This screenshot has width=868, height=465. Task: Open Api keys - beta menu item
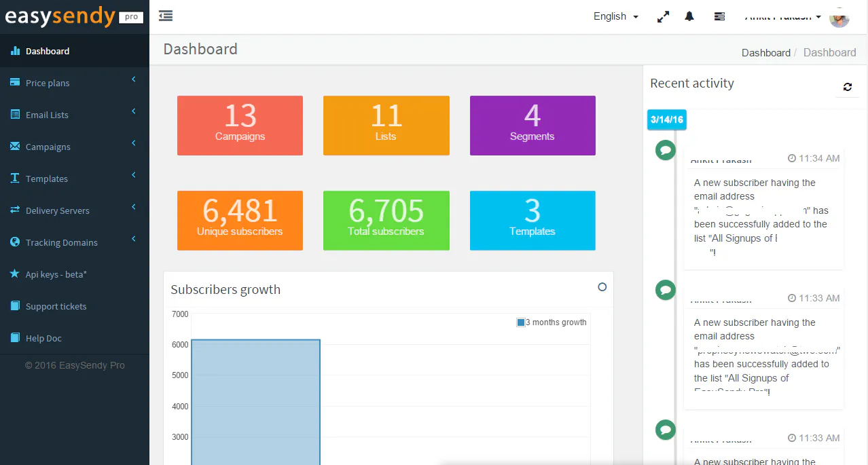click(x=75, y=274)
